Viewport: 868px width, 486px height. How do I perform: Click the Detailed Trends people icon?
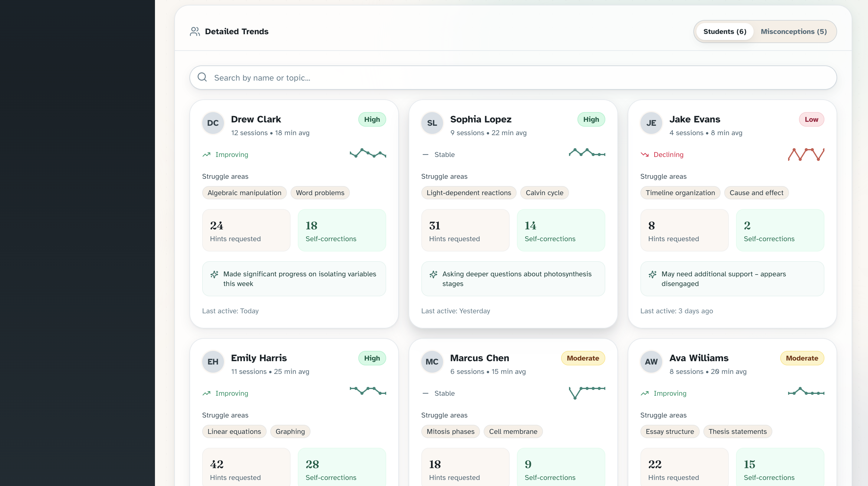[195, 32]
